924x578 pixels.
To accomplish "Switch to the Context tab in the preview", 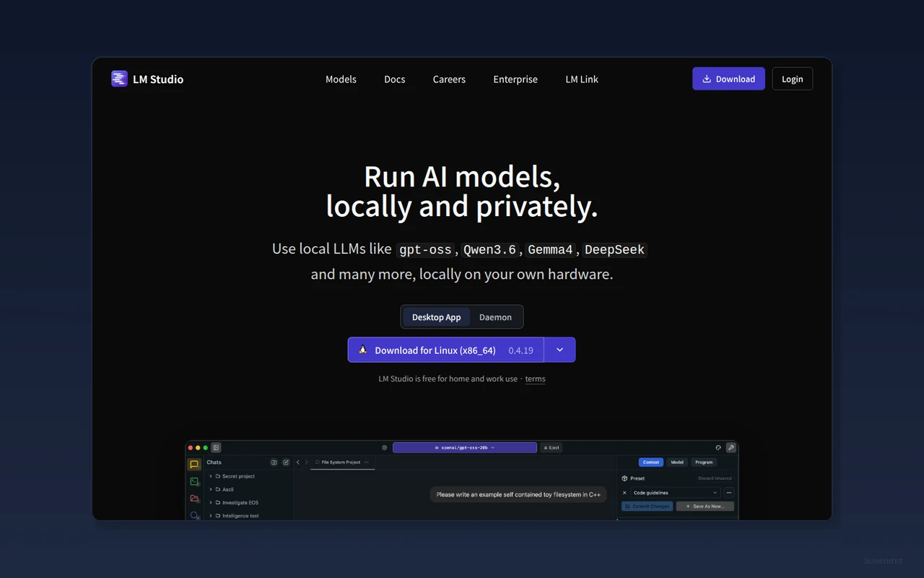I will [x=651, y=462].
